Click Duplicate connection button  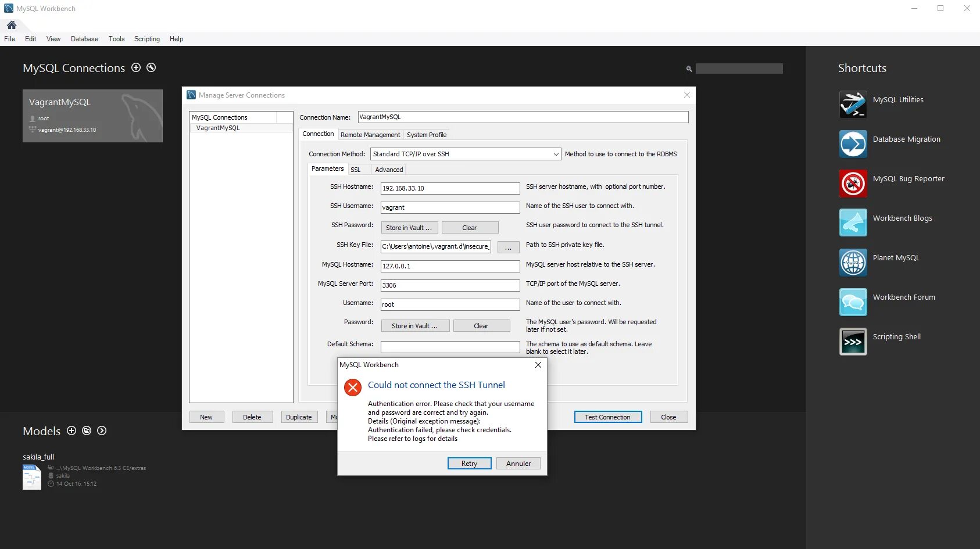pyautogui.click(x=299, y=417)
